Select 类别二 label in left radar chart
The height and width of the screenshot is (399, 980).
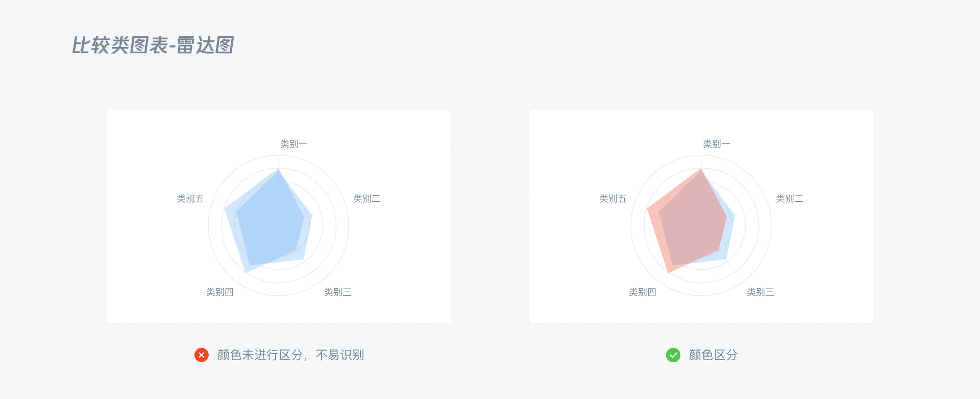coord(367,199)
